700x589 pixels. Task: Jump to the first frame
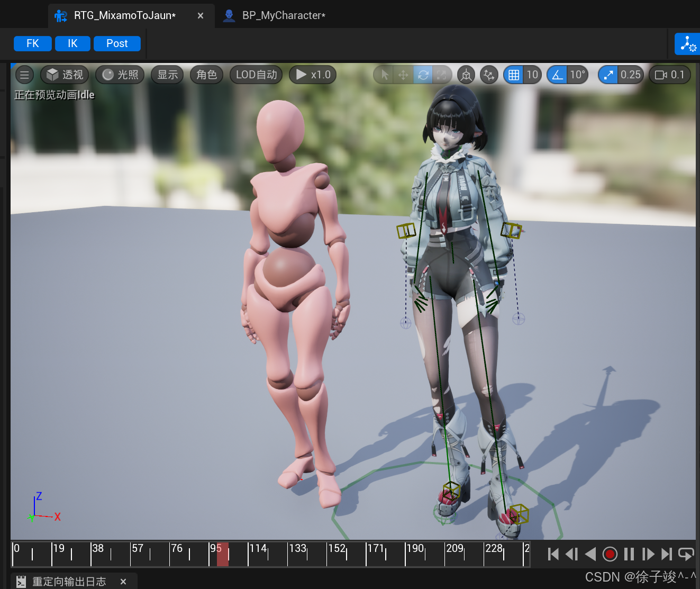[553, 554]
